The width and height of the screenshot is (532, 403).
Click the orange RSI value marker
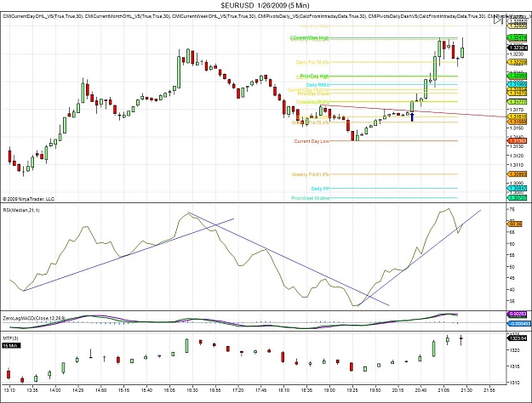click(x=516, y=224)
